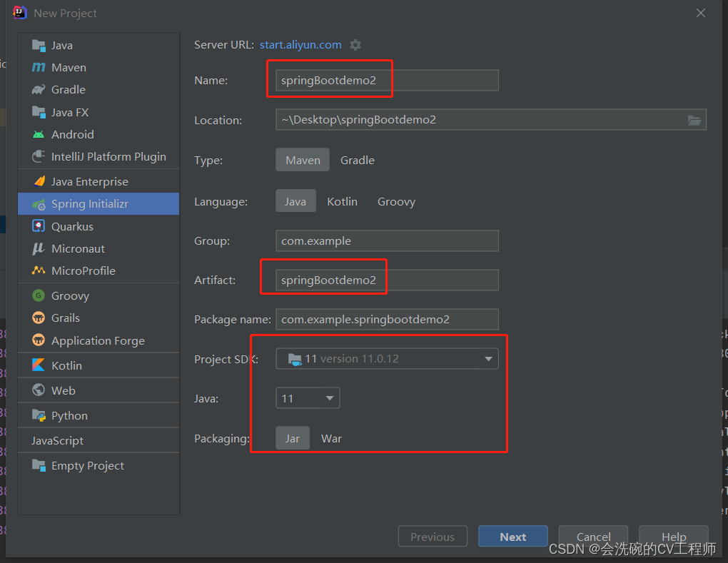728x563 pixels.
Task: Click the Micronaut mu icon
Action: [39, 249]
